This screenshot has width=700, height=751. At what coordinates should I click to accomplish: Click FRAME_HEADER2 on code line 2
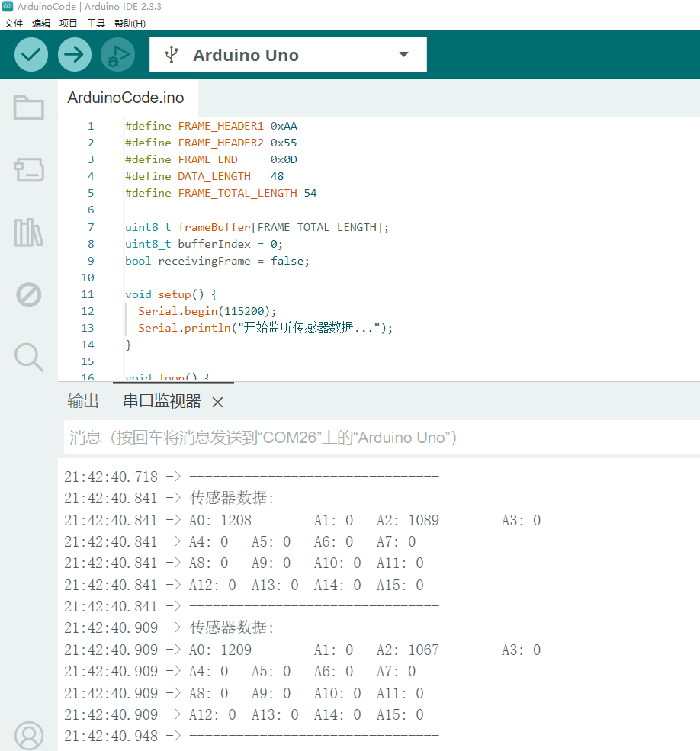pyautogui.click(x=221, y=143)
